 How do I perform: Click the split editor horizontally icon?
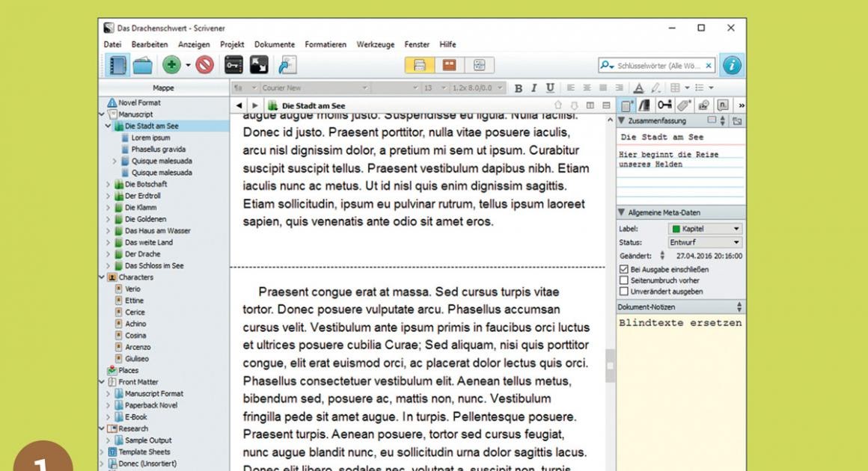pos(606,105)
